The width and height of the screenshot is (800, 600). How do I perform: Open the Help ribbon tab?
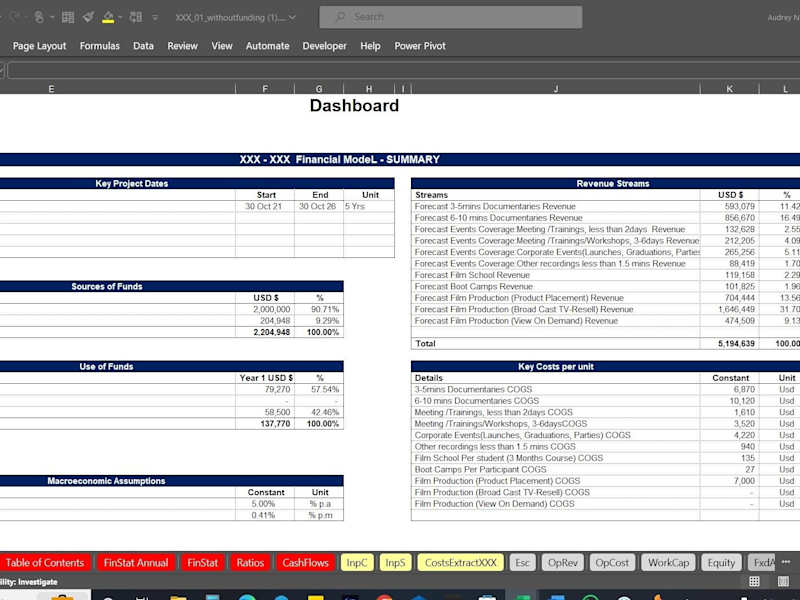pos(370,46)
